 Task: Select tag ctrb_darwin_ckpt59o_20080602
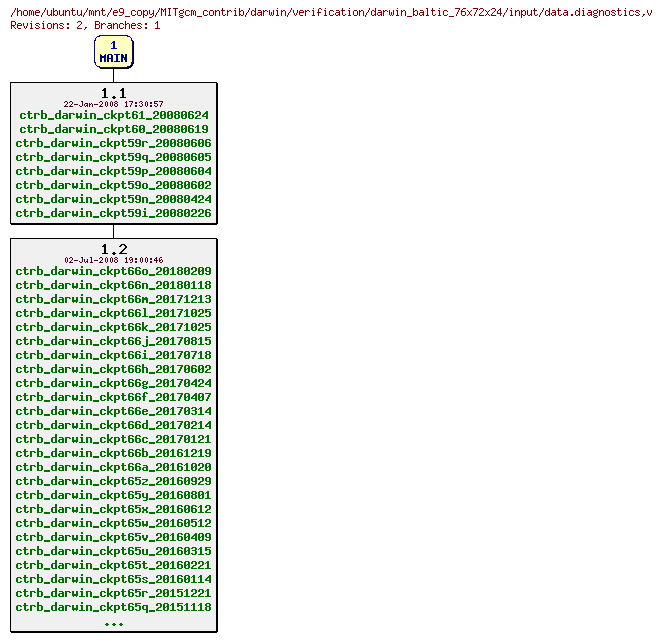point(114,185)
